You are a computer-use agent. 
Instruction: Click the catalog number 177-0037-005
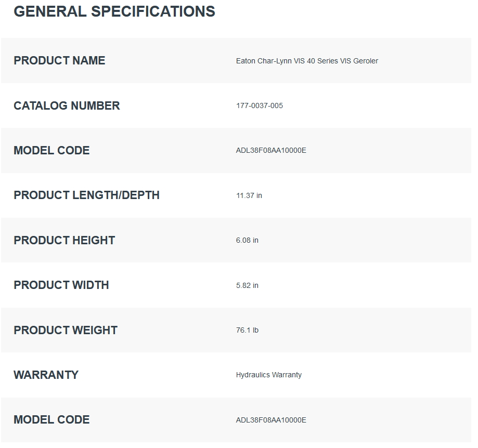click(x=260, y=106)
